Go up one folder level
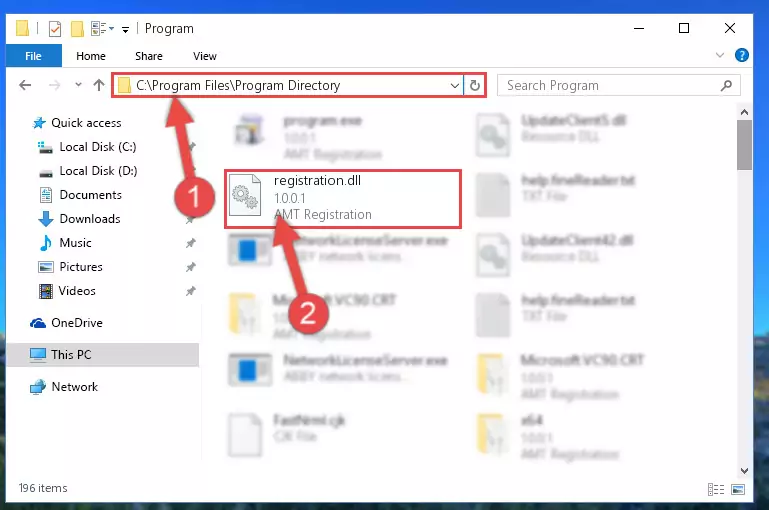 [99, 85]
